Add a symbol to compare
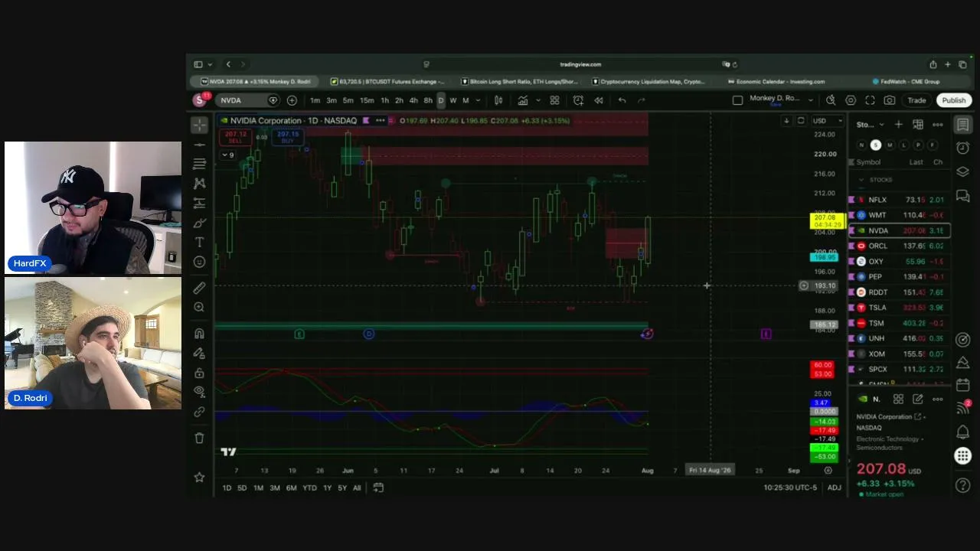Image resolution: width=980 pixels, height=551 pixels. (x=292, y=100)
